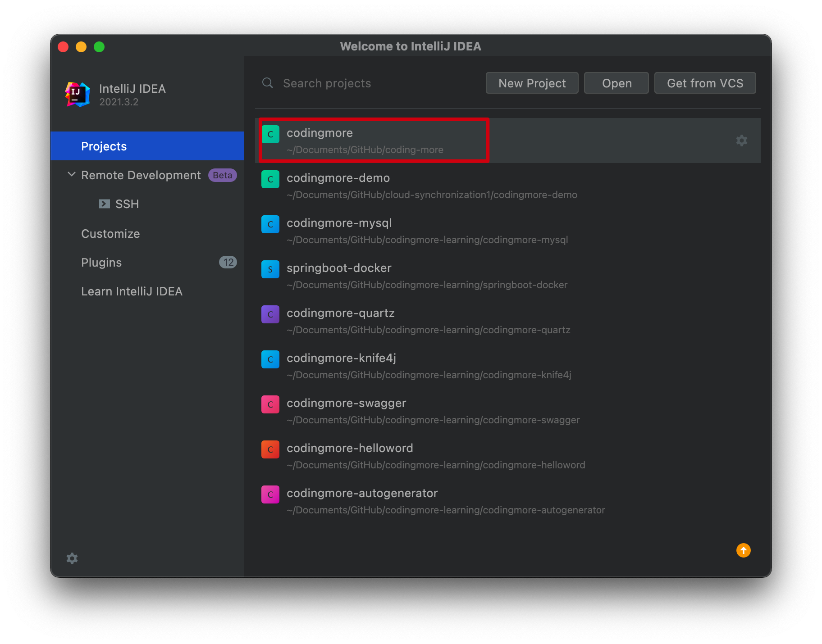Click the SSH terminal icon
Viewport: 822px width, 644px height.
pyautogui.click(x=105, y=204)
